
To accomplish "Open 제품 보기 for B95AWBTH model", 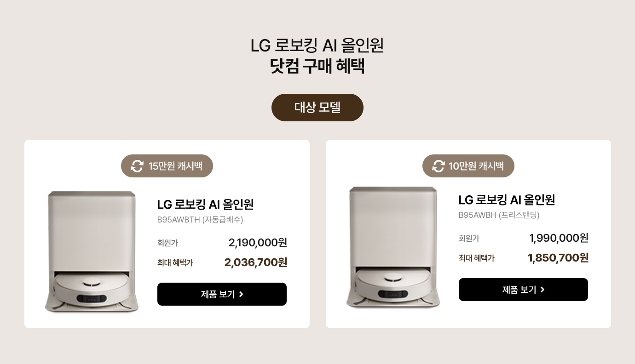I will pos(222,294).
